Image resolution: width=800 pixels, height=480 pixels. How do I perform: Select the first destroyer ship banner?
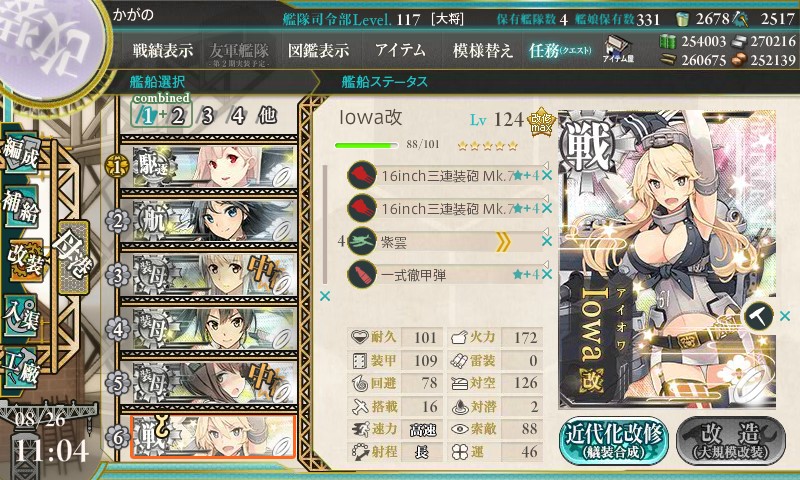209,166
